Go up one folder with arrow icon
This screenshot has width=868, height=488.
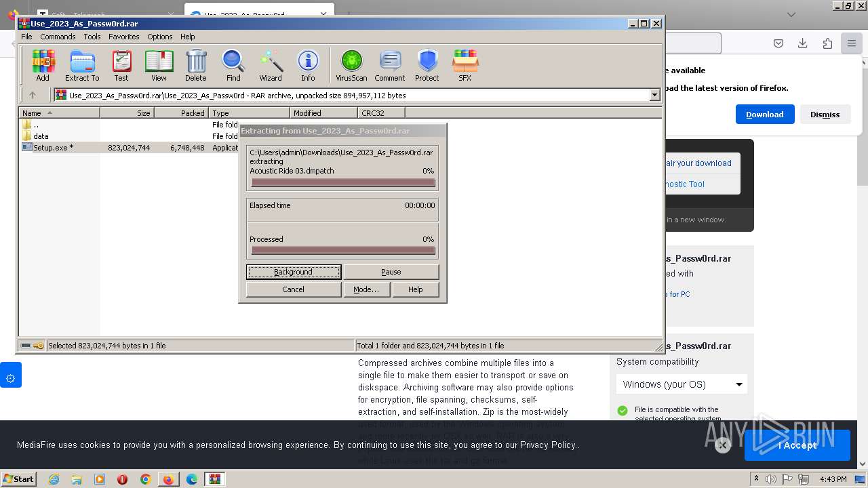click(x=32, y=96)
